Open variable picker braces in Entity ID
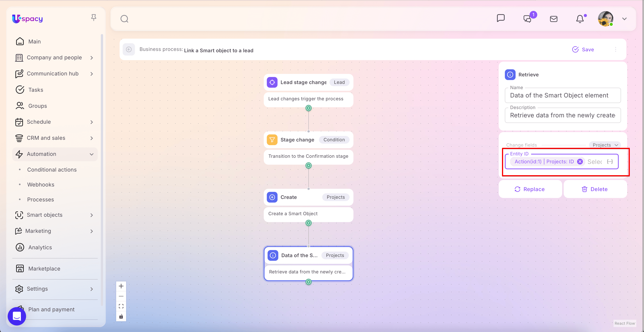 pos(610,162)
